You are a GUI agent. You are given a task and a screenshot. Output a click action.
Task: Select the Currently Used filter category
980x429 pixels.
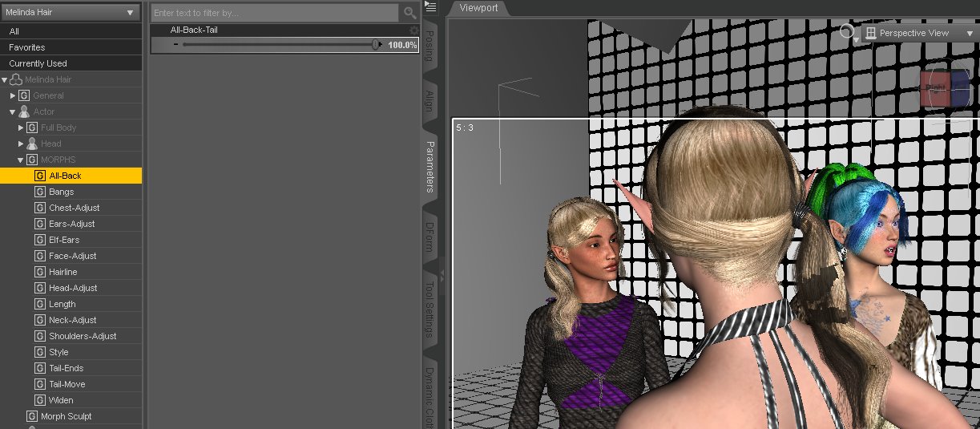coord(71,63)
